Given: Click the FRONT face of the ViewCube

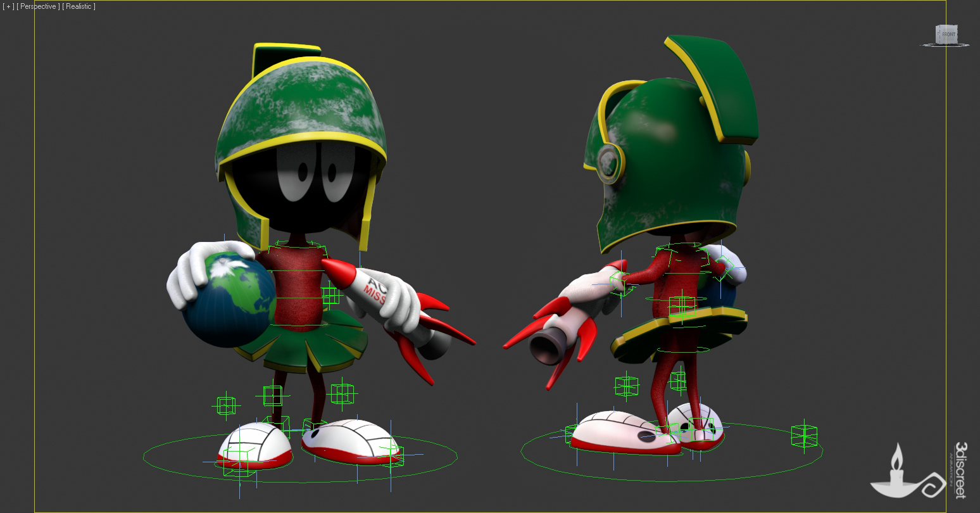Looking at the screenshot, I should pyautogui.click(x=949, y=34).
